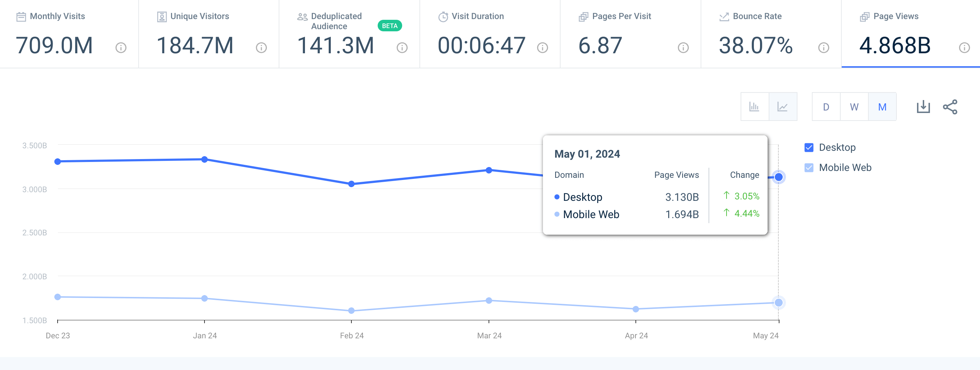Open the Monthly Visits info tooltip
Viewport: 980px width, 370px height.
coord(121,48)
